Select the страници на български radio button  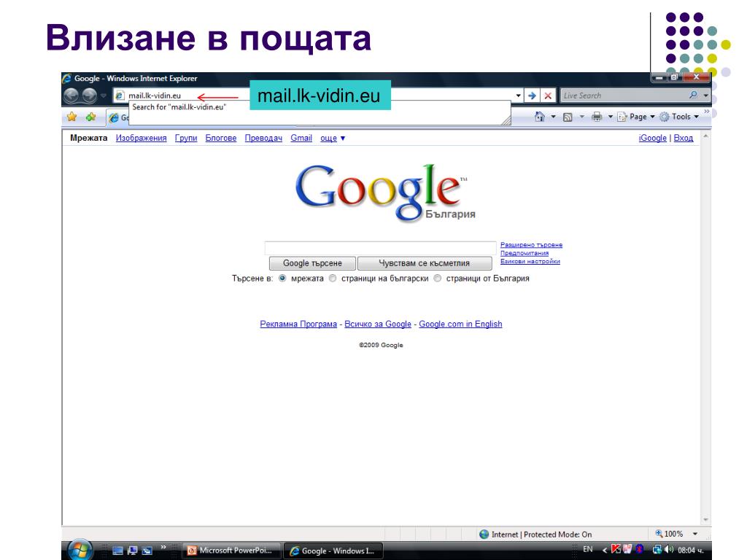click(x=333, y=278)
